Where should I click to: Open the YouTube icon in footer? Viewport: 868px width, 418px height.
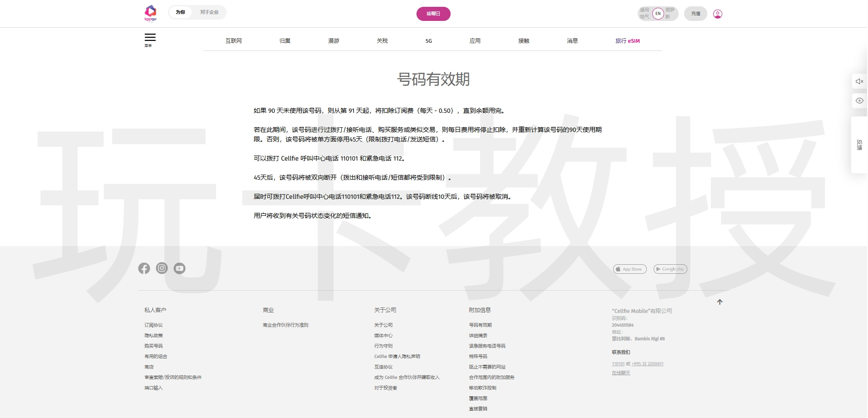coord(179,268)
